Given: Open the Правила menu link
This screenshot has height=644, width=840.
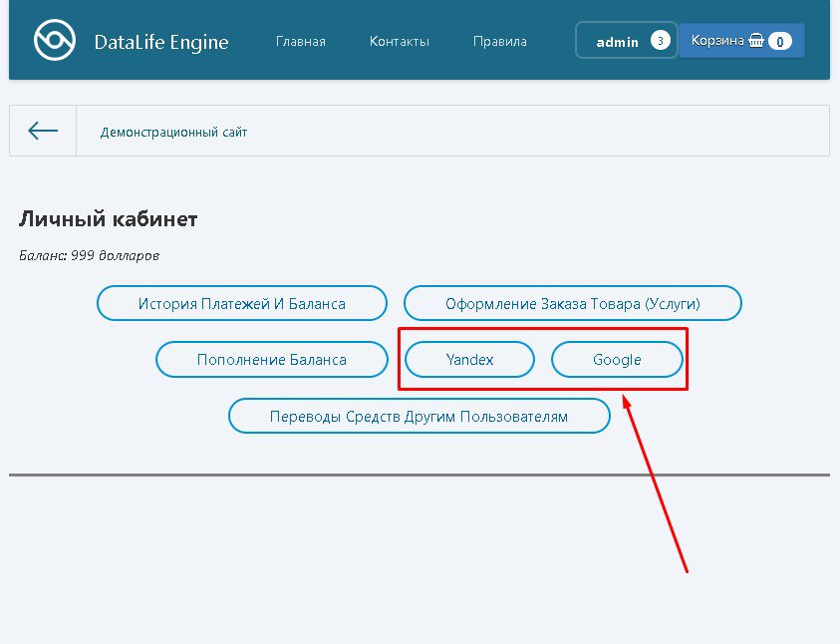Looking at the screenshot, I should [500, 41].
